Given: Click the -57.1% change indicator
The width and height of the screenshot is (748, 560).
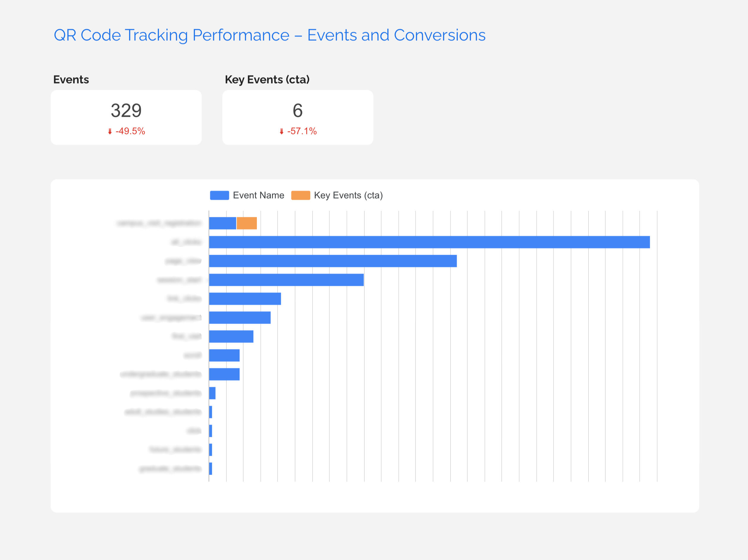Looking at the screenshot, I should tap(302, 131).
